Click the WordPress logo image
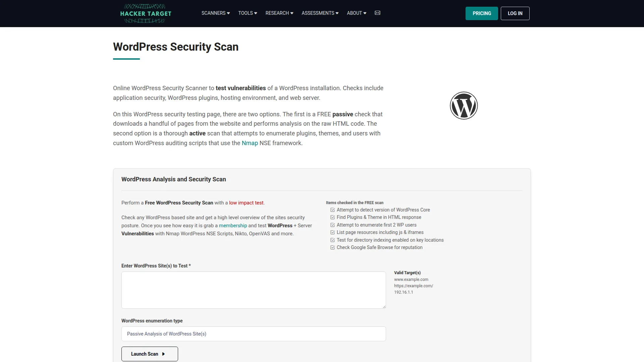The height and width of the screenshot is (362, 644). (x=464, y=106)
